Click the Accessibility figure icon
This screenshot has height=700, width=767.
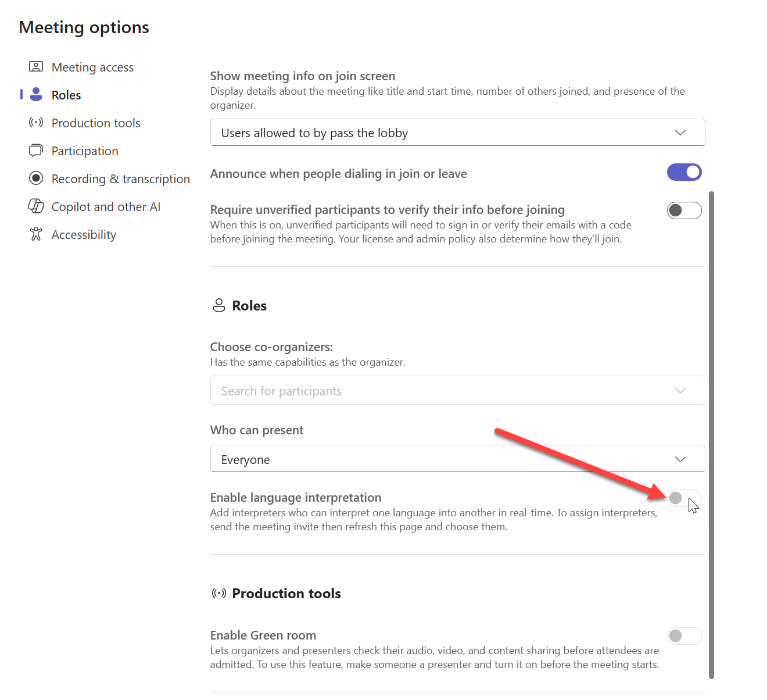click(36, 234)
